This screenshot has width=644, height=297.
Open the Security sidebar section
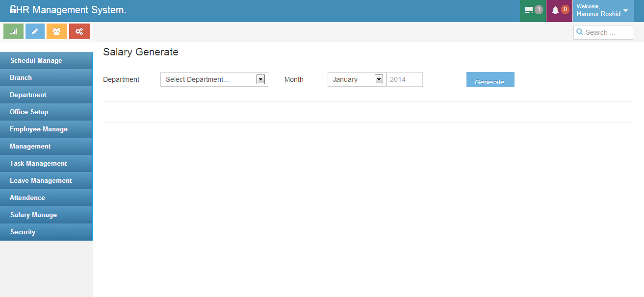point(23,232)
